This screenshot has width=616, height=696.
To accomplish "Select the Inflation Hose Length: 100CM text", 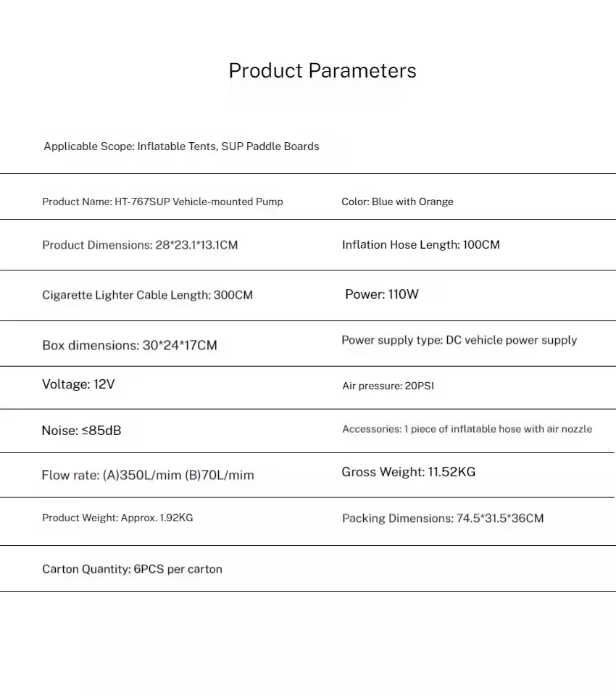I will click(x=420, y=245).
